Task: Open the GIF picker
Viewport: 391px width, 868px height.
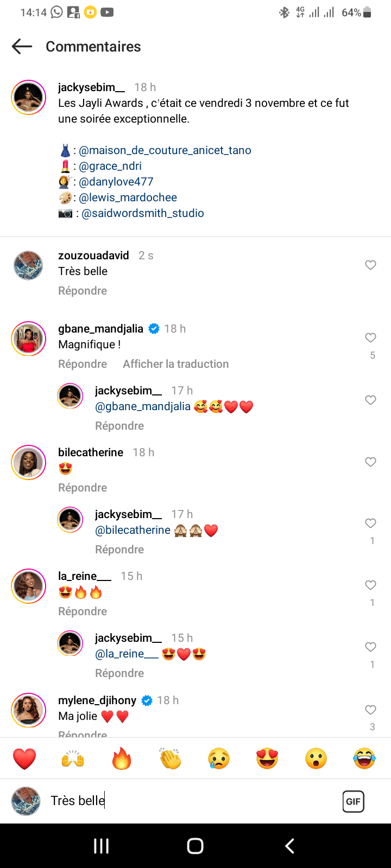Action: coord(353,801)
